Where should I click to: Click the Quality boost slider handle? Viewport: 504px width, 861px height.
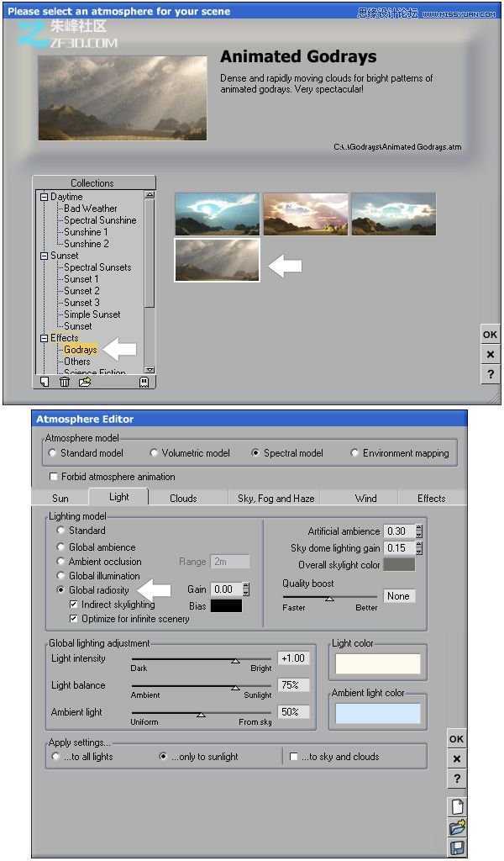pos(329,599)
